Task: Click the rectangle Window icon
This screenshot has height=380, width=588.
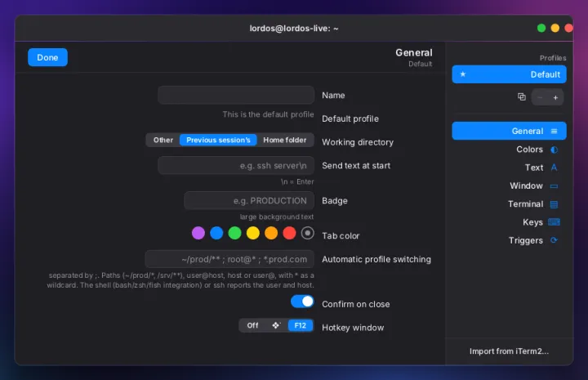Action: [554, 186]
